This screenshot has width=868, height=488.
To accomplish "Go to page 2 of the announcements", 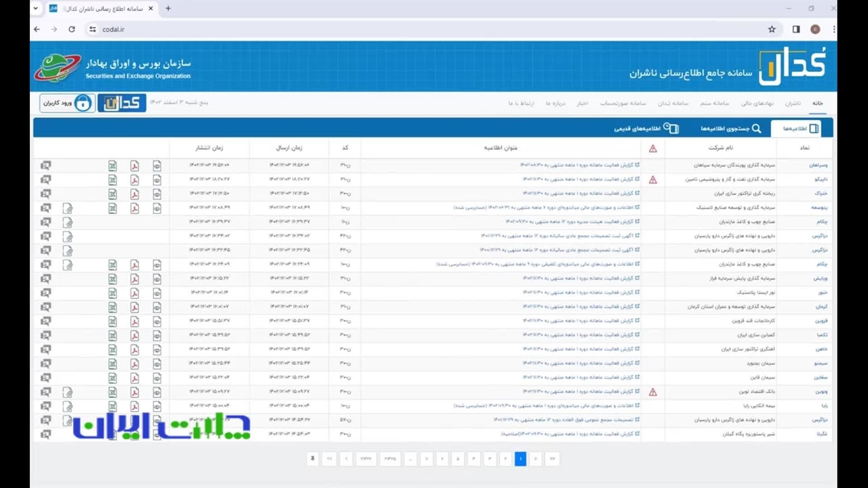I will pyautogui.click(x=505, y=459).
